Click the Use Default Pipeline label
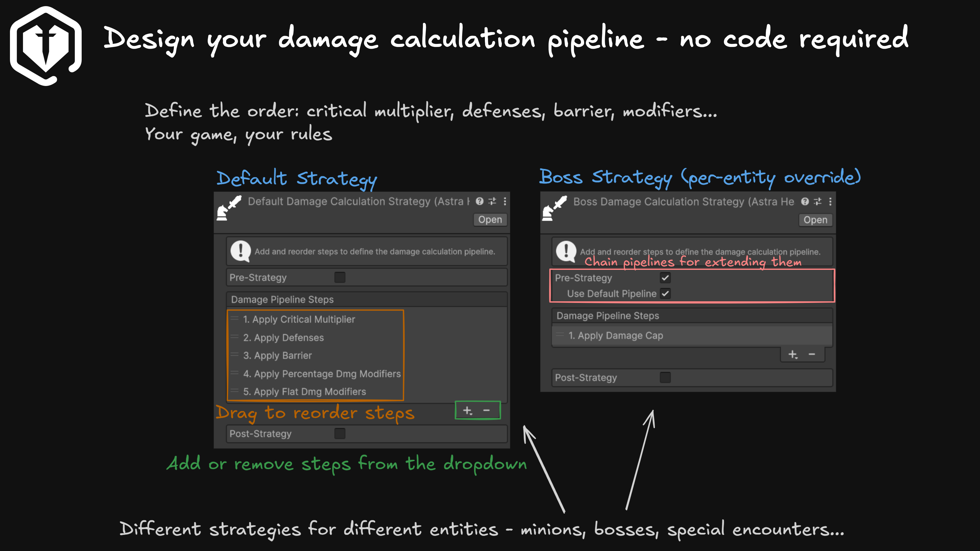This screenshot has width=980, height=551. pyautogui.click(x=612, y=294)
